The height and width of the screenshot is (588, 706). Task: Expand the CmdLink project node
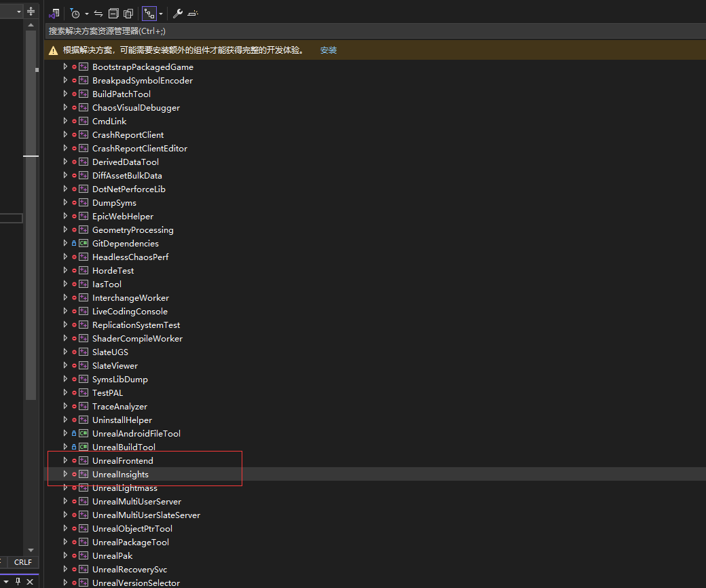[x=65, y=121]
